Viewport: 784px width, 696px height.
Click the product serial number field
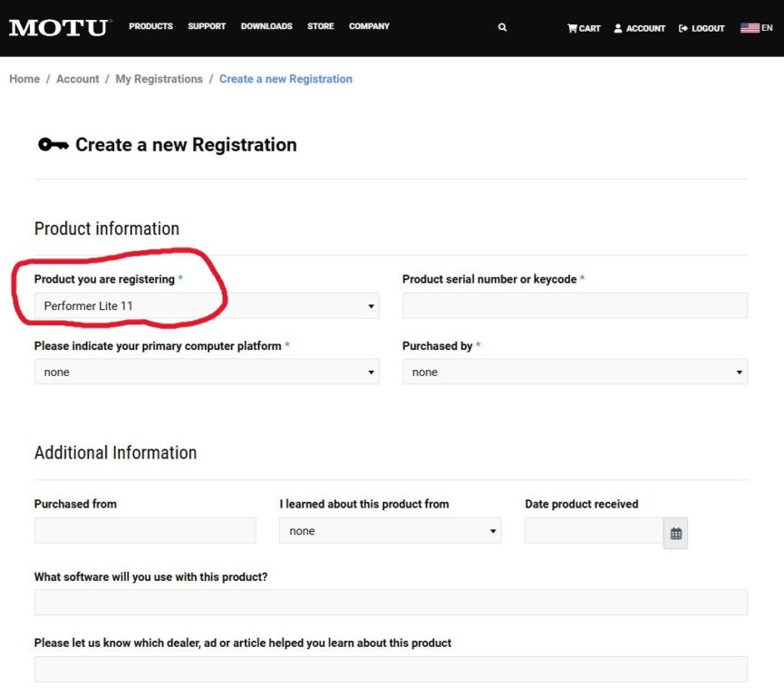click(575, 306)
